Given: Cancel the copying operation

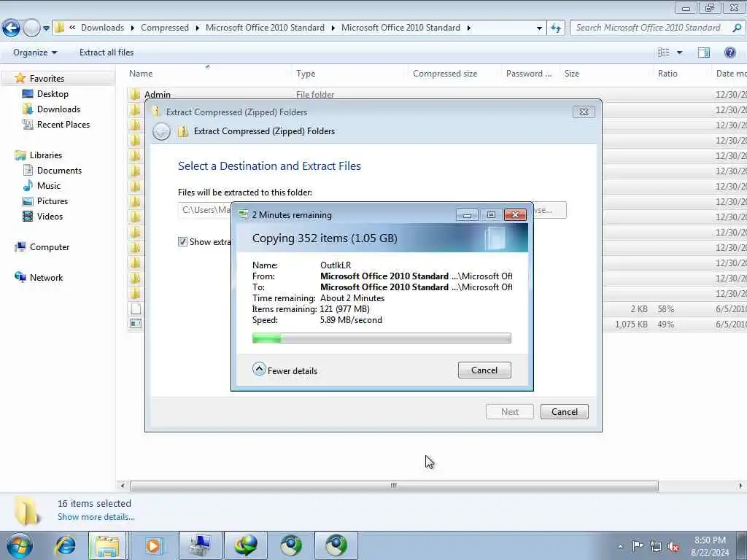Looking at the screenshot, I should tap(484, 370).
